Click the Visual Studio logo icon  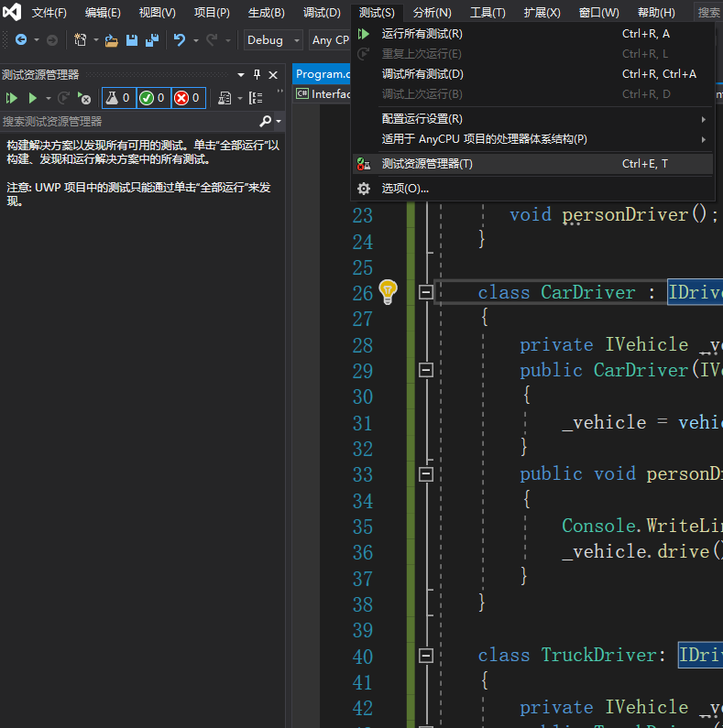point(12,12)
